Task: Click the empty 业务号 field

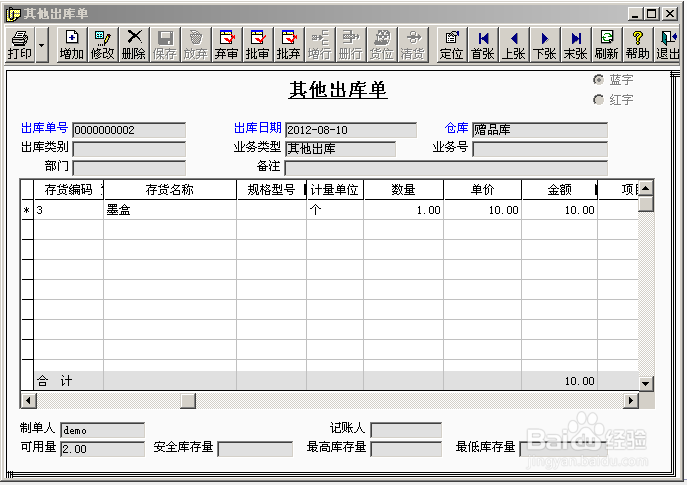Action: tap(540, 149)
